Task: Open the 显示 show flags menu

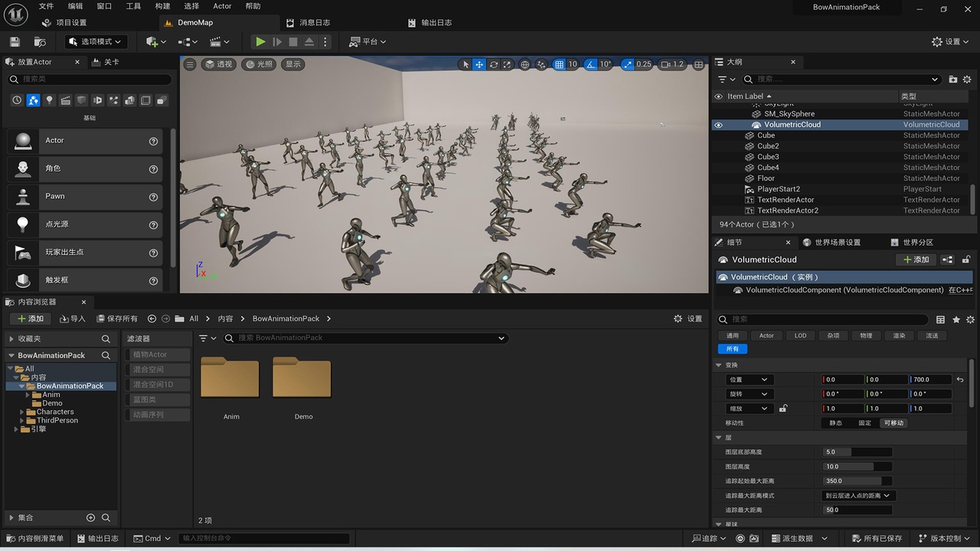Action: (x=293, y=64)
